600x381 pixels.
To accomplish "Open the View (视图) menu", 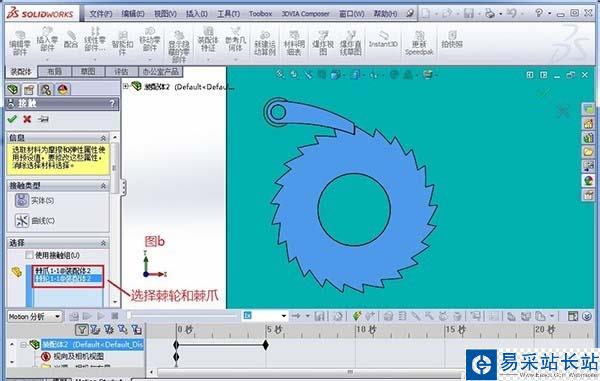I will [x=165, y=14].
